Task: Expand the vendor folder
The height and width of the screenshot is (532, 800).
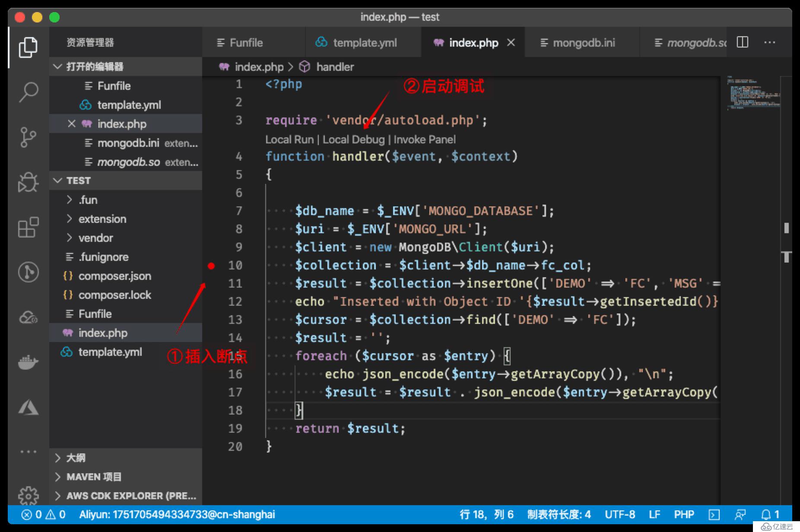Action: [x=125, y=238]
